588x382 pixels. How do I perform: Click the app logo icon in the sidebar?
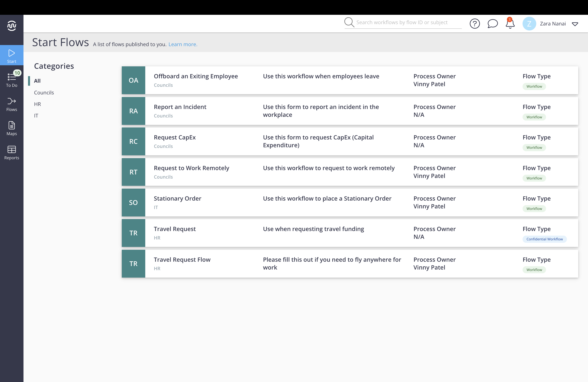pos(12,26)
